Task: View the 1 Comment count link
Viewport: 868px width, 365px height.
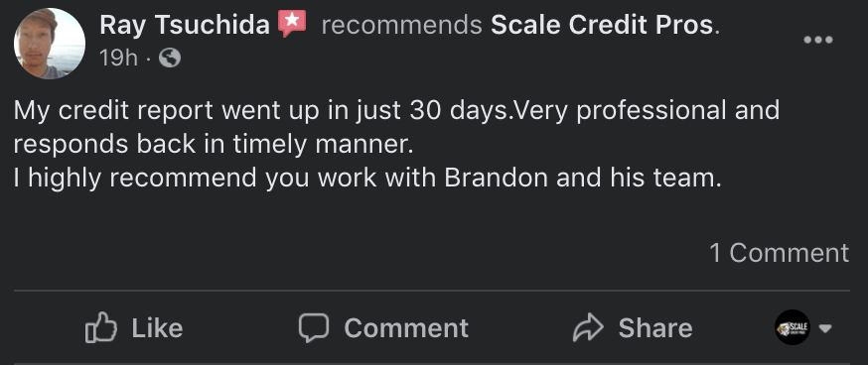Action: coord(779,253)
